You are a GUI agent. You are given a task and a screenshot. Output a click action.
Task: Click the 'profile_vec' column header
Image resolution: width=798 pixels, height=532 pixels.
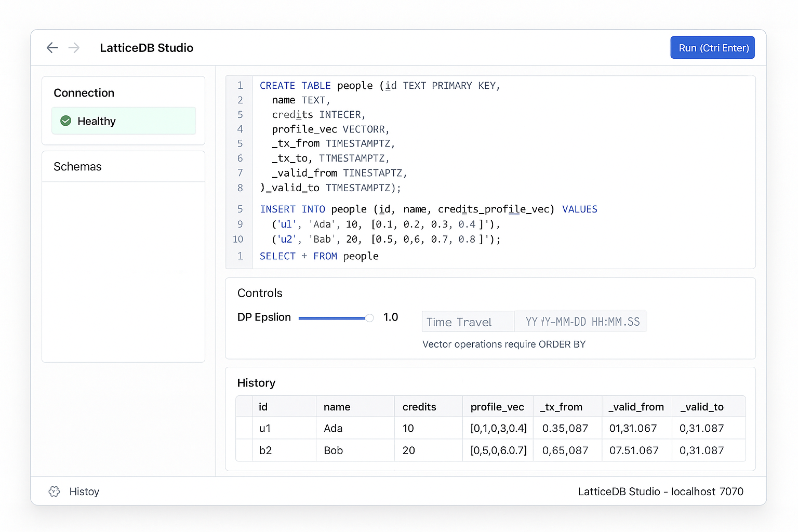click(498, 407)
